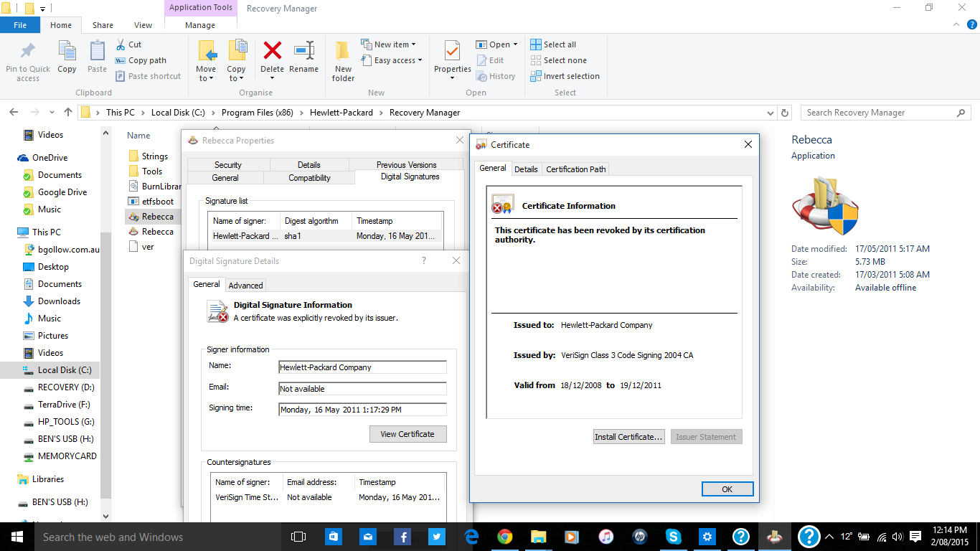Click the Paste icon in the ribbon
Screen dimensions: 980x551
coord(98,57)
